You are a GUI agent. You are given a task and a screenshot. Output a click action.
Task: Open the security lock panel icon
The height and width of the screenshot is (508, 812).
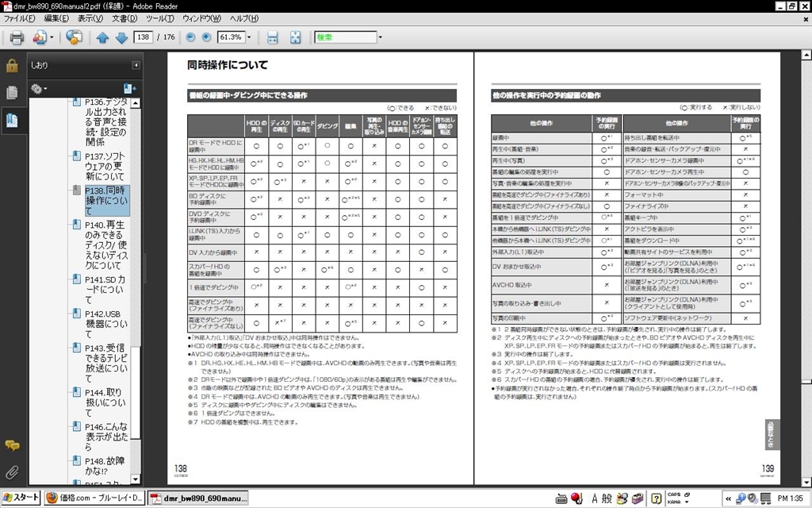(x=12, y=66)
